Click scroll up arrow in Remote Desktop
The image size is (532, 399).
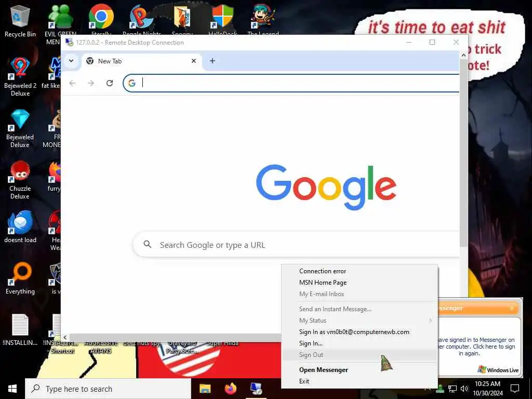point(463,55)
